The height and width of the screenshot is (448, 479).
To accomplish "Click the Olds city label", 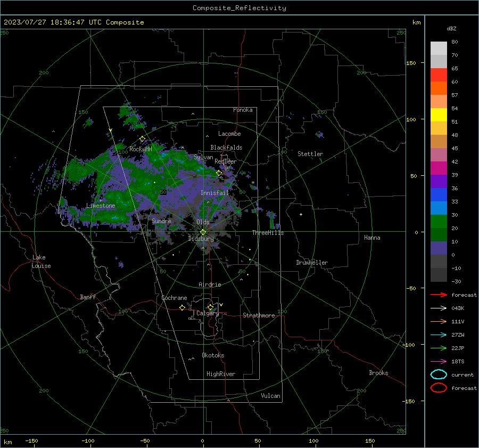I will 203,222.
